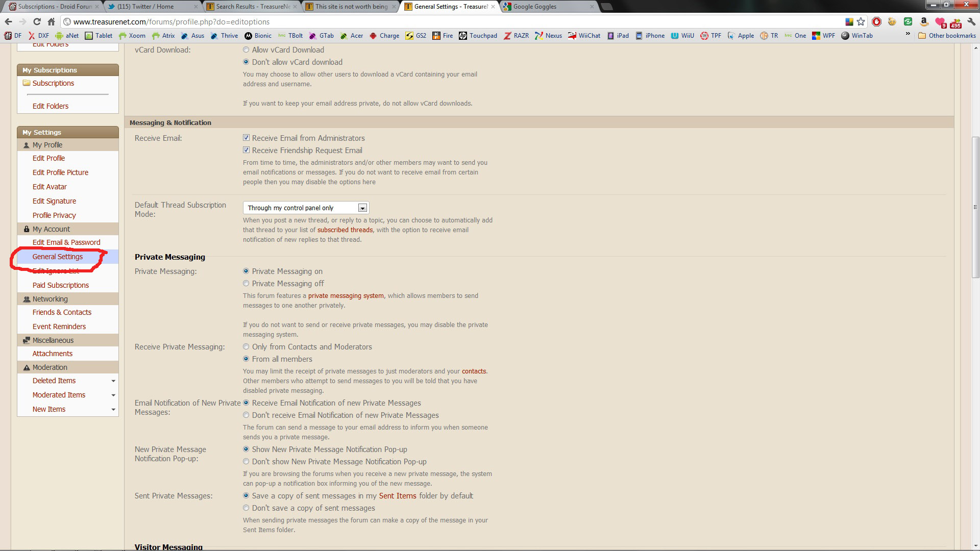
Task: Click the page vertical scrollbar thumb
Action: coord(975,207)
